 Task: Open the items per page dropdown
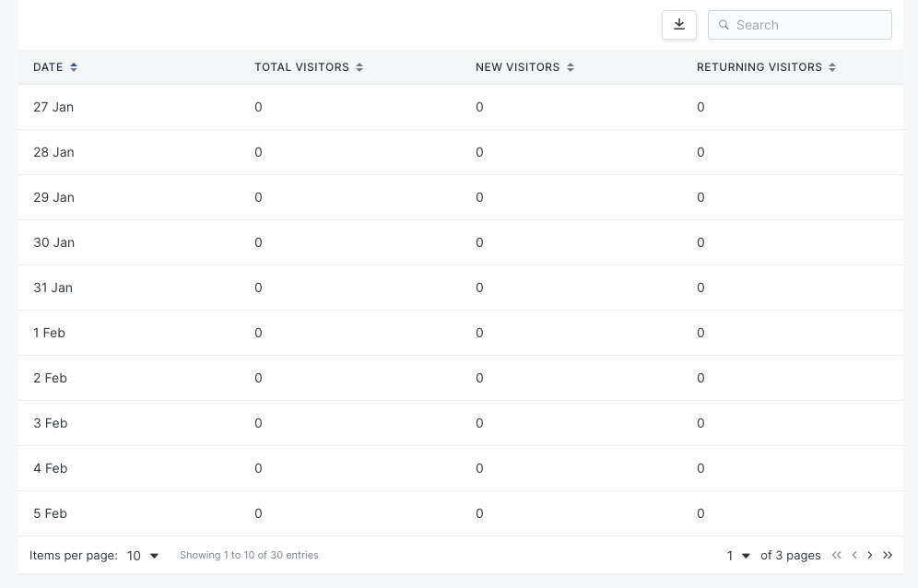tap(141, 555)
